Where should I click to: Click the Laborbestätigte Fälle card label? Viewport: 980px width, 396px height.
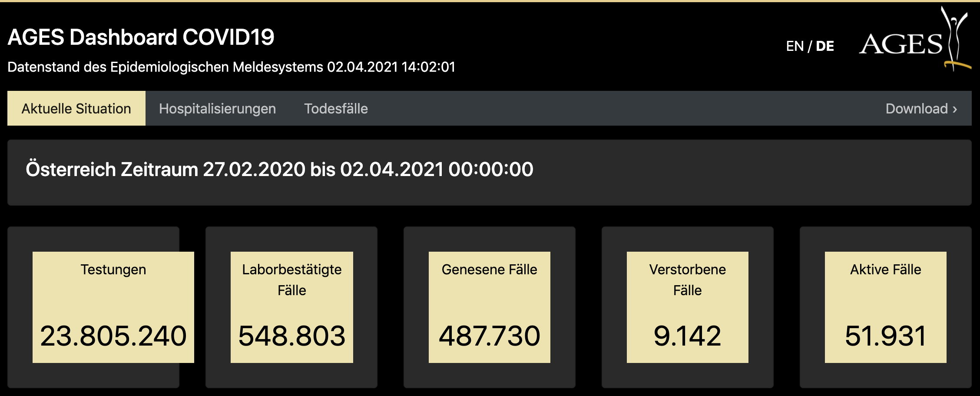[x=292, y=280]
